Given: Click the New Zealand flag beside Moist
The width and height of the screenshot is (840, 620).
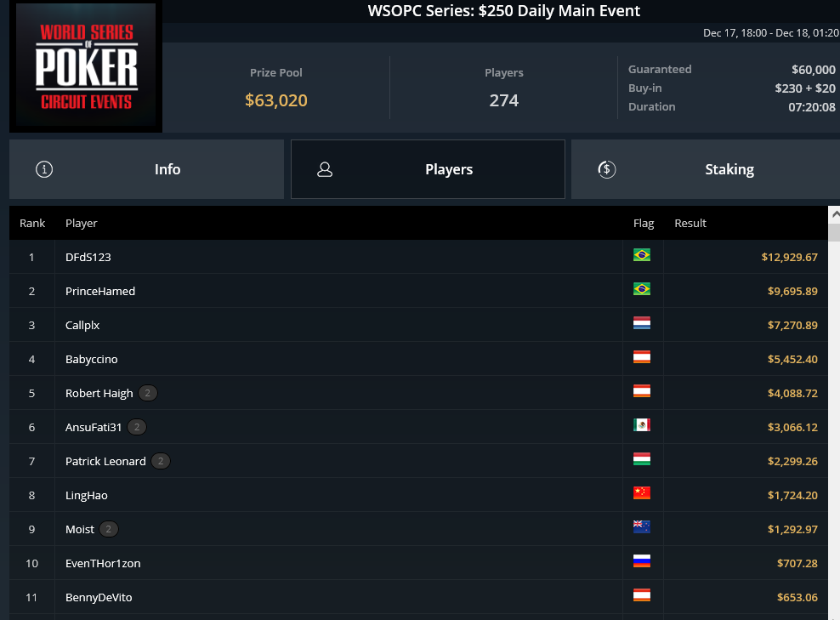Looking at the screenshot, I should pos(641,526).
